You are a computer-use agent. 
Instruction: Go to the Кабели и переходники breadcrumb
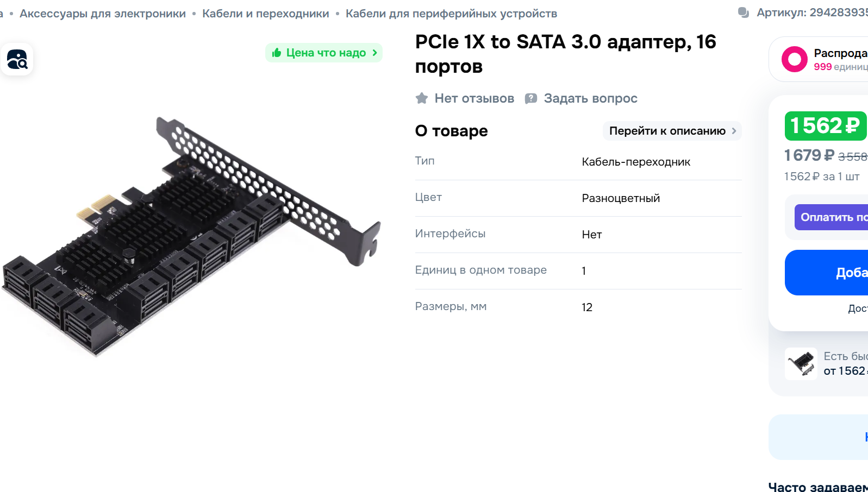[x=266, y=14]
